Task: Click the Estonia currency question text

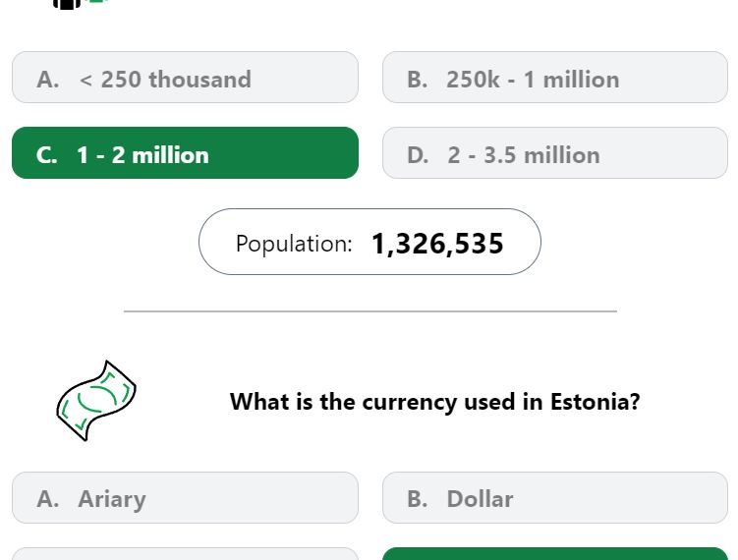Action: click(x=435, y=402)
